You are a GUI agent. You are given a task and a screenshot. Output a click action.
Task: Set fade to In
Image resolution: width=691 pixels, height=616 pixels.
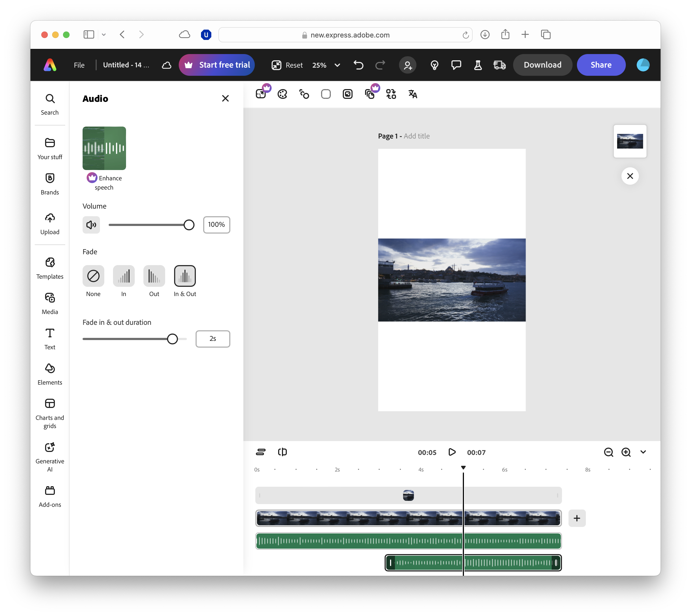[x=124, y=276]
